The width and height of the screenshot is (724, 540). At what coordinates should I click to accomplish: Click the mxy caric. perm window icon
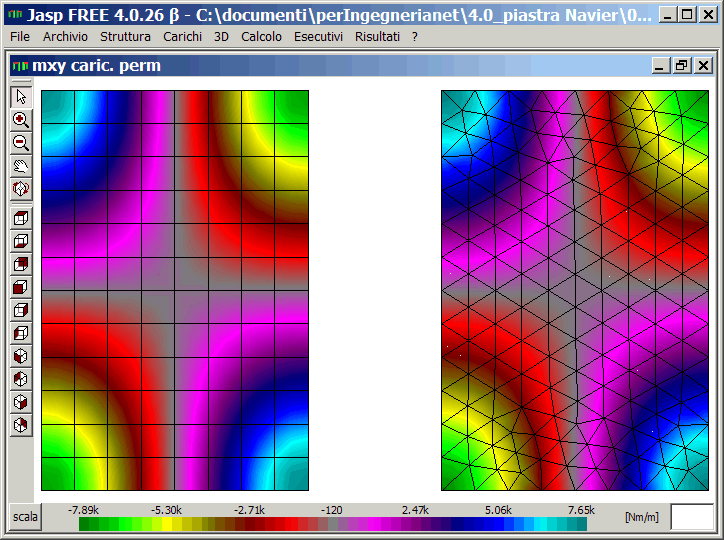pos(20,66)
